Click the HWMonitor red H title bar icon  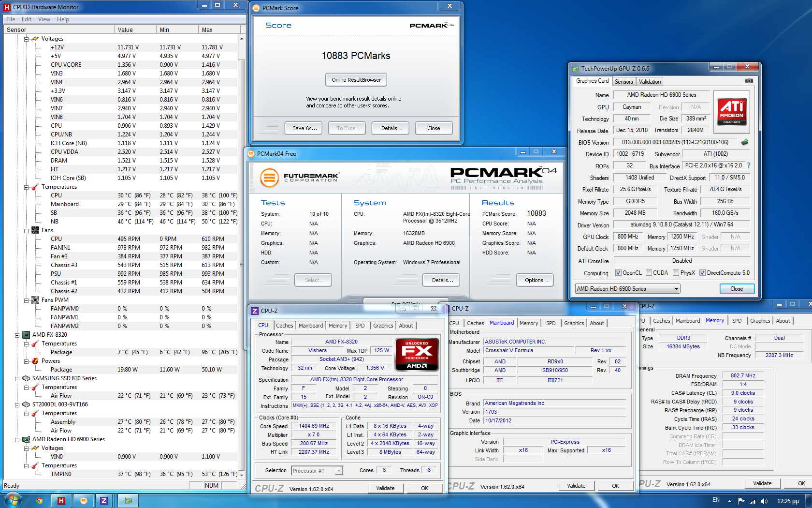pyautogui.click(x=7, y=7)
